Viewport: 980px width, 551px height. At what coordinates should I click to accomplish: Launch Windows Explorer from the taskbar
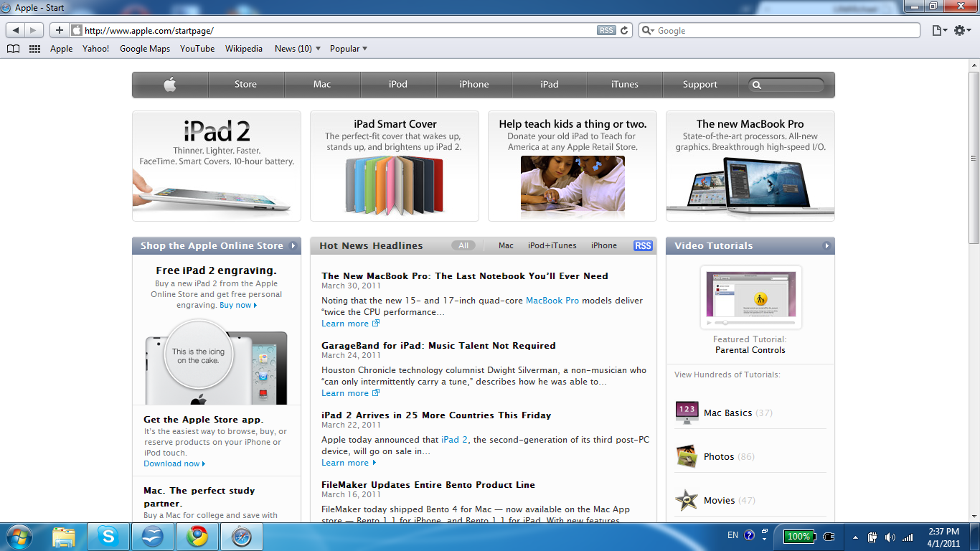point(64,537)
